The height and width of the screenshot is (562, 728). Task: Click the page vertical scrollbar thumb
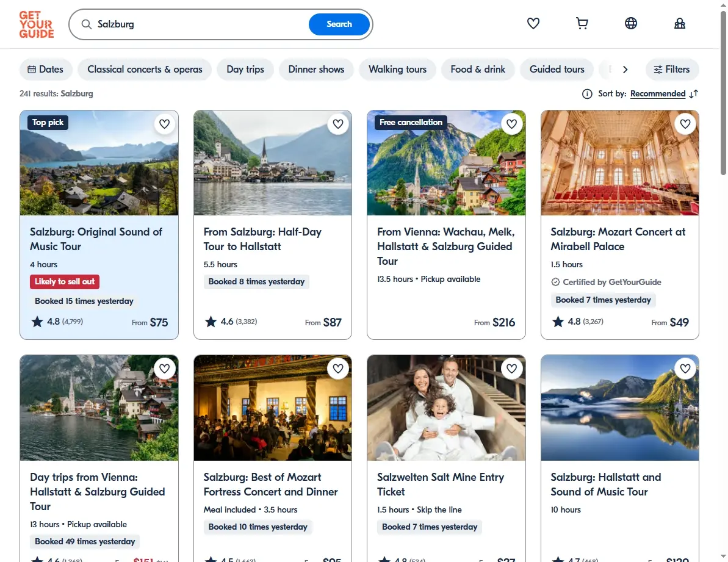tap(723, 93)
